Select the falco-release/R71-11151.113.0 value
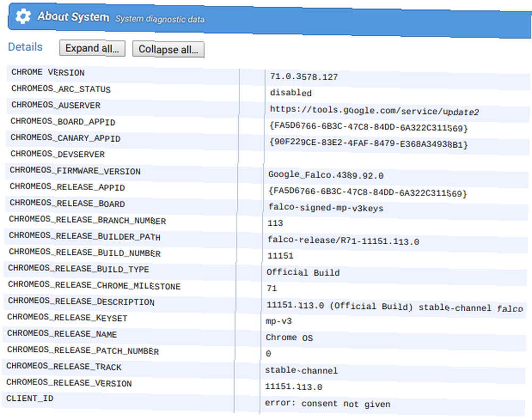This screenshot has width=532, height=420. click(343, 241)
